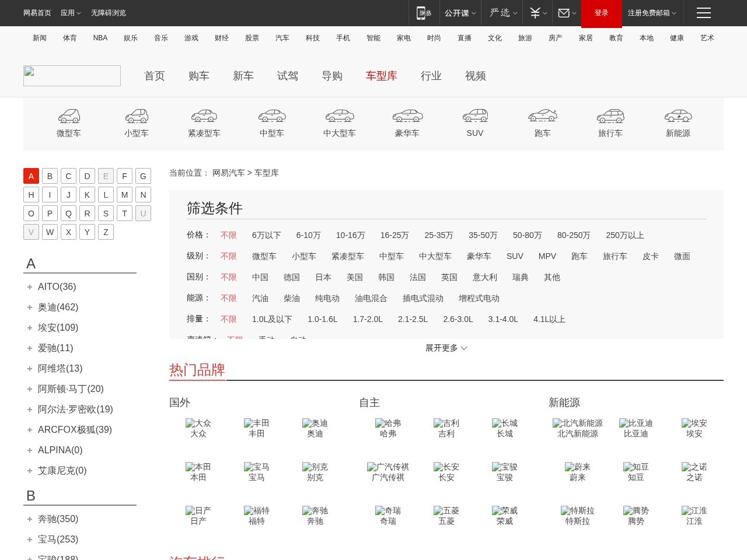Jump to letter B in brand index
This screenshot has height=560, width=747.
[x=50, y=176]
